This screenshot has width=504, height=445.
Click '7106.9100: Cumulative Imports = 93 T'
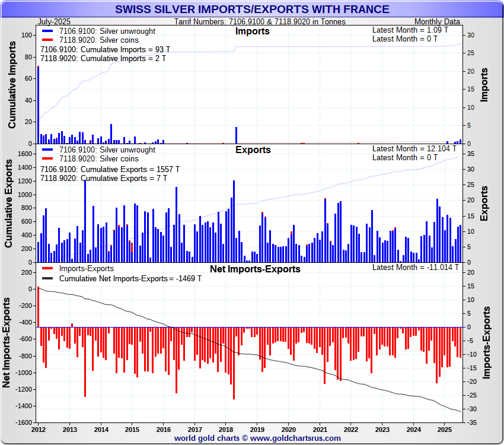(x=105, y=49)
